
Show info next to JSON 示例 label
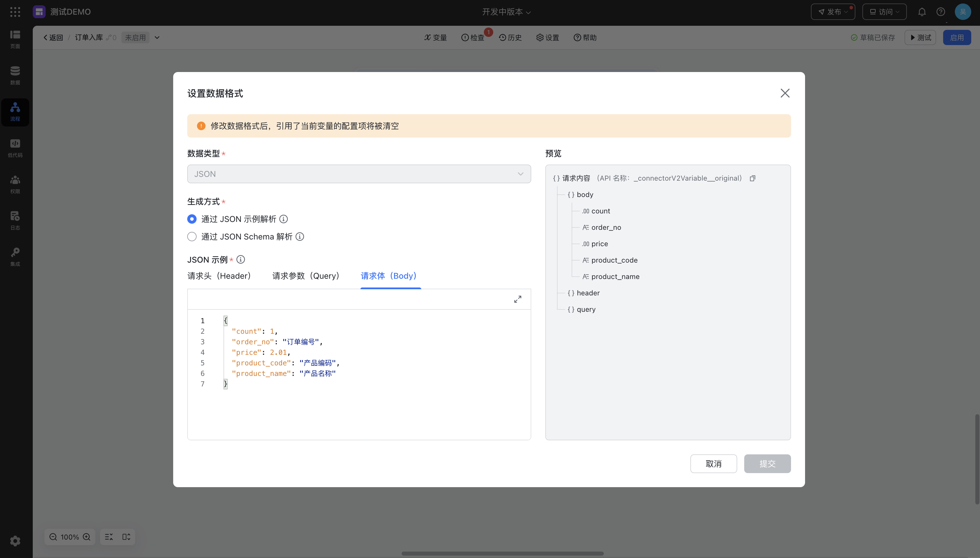(x=240, y=259)
